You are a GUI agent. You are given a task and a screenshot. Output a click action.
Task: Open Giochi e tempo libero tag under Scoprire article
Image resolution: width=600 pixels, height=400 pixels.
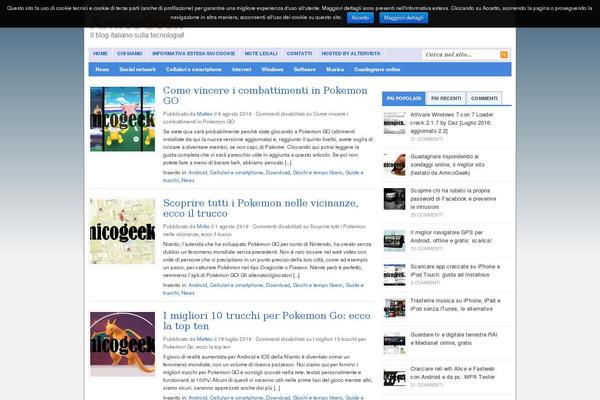[x=318, y=285]
